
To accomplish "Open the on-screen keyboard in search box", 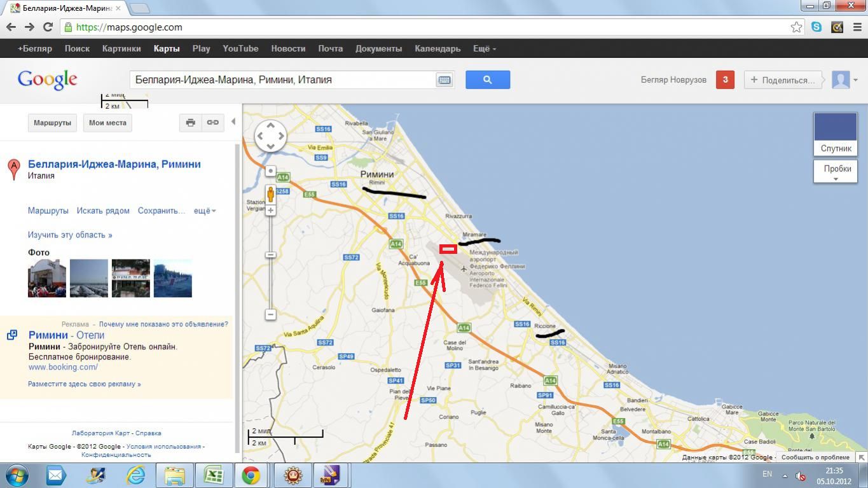I will 444,80.
